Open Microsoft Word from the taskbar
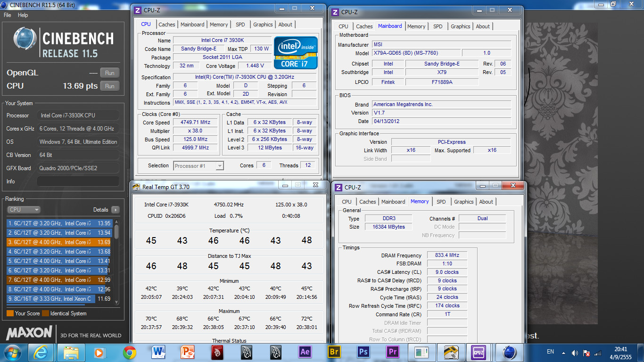Viewport: 644px width, 362px height. [x=159, y=352]
